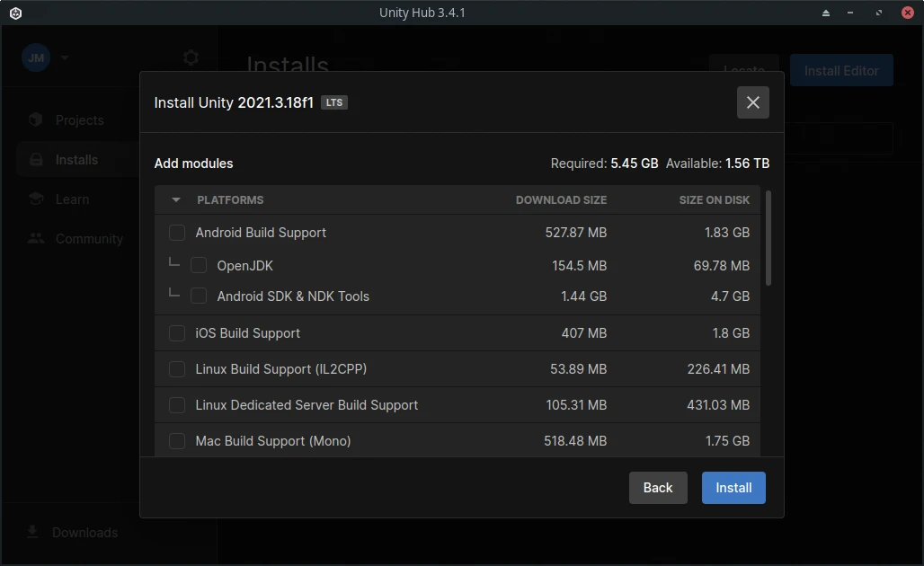The image size is (924, 566).
Task: Check the OpenJDK module
Action: click(x=199, y=265)
